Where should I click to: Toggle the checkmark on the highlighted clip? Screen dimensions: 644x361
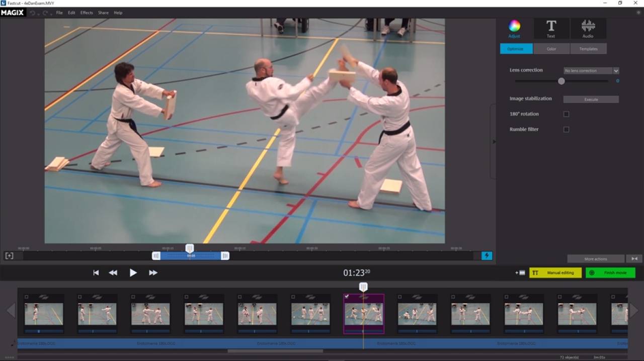pyautogui.click(x=346, y=297)
